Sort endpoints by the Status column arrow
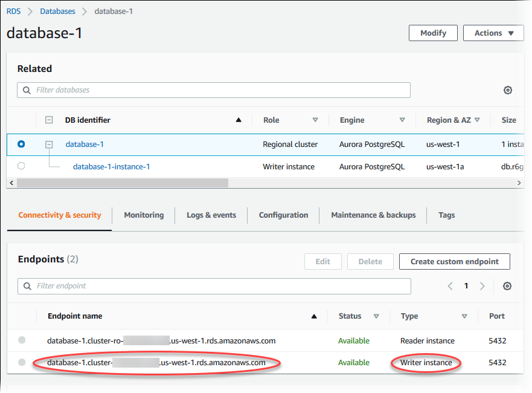 point(376,316)
